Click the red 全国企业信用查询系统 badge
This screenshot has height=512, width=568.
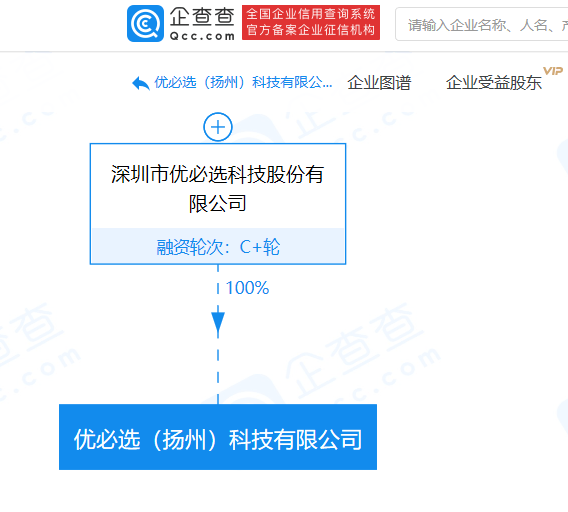point(311,22)
